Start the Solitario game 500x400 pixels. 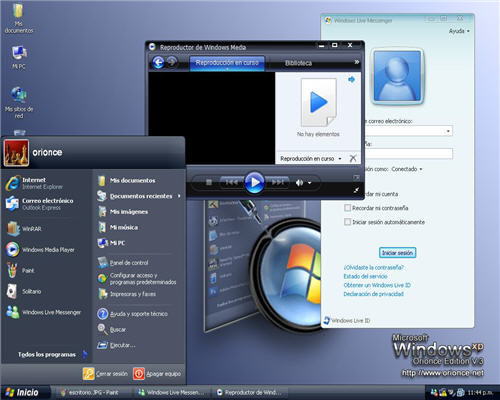click(23, 291)
